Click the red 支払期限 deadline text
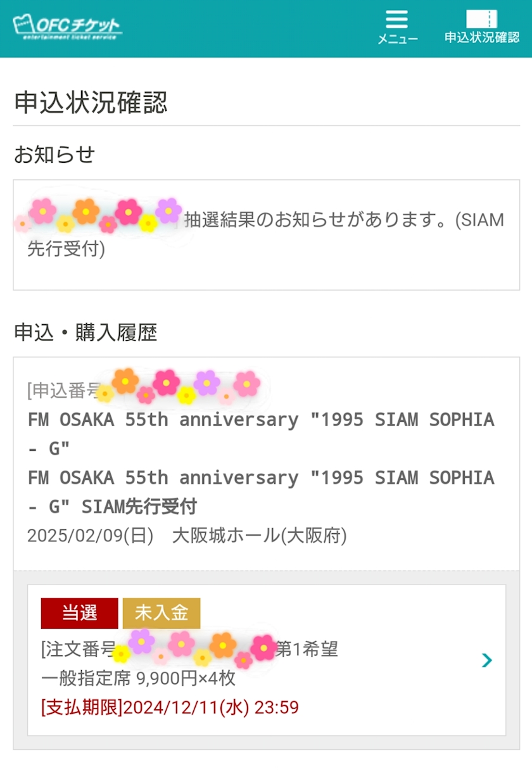The height and width of the screenshot is (772, 532). (x=170, y=707)
